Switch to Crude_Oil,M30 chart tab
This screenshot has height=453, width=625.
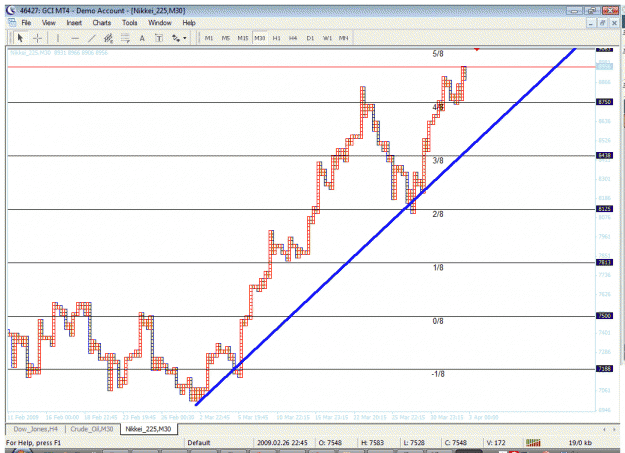92,429
